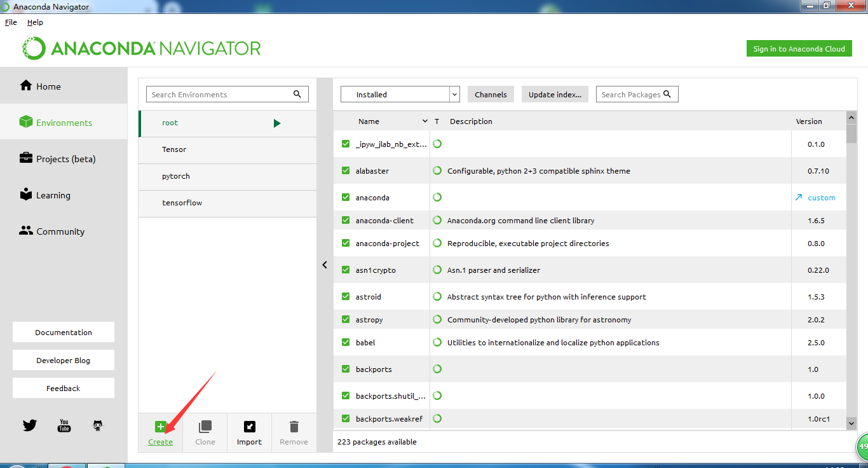Select the Tensor environment
This screenshot has height=468, width=868.
(227, 149)
